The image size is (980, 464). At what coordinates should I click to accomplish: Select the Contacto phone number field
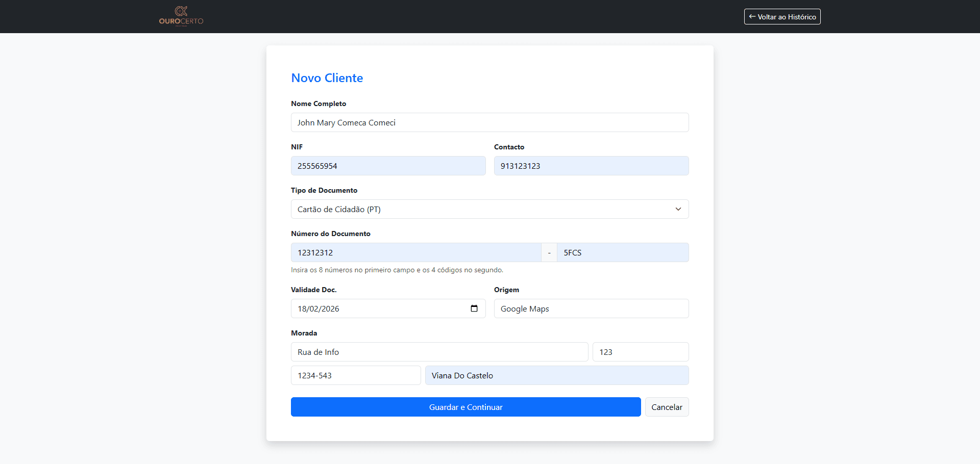pyautogui.click(x=591, y=166)
